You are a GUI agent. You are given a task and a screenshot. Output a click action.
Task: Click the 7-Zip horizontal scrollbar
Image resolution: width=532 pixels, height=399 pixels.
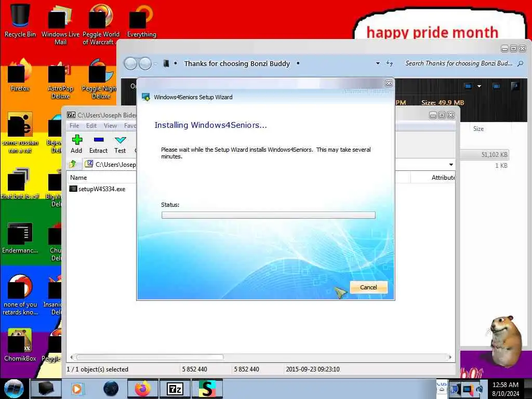(150, 357)
